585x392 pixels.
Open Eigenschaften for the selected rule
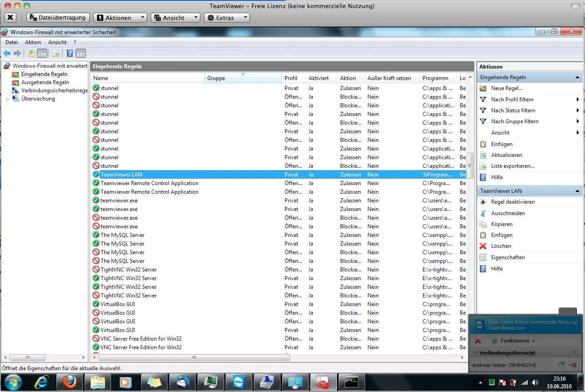coord(508,257)
